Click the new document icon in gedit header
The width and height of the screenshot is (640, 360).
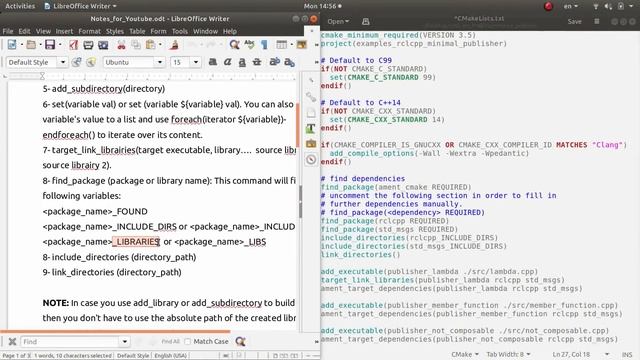click(366, 21)
